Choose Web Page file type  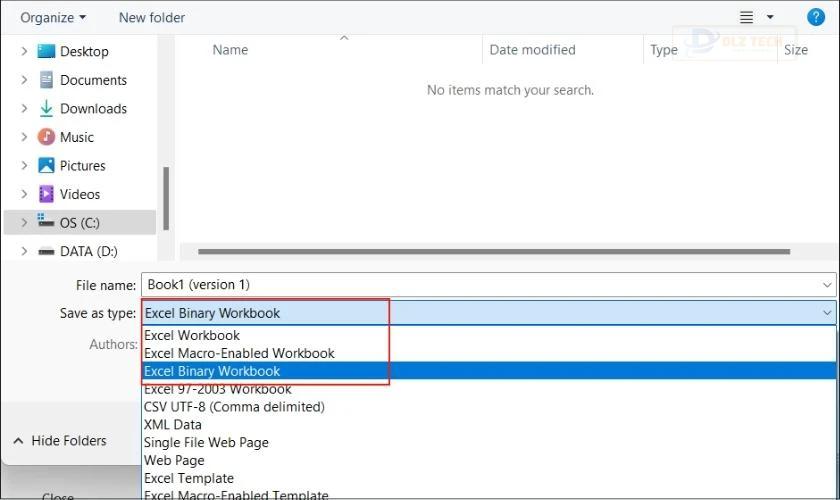click(x=489, y=460)
